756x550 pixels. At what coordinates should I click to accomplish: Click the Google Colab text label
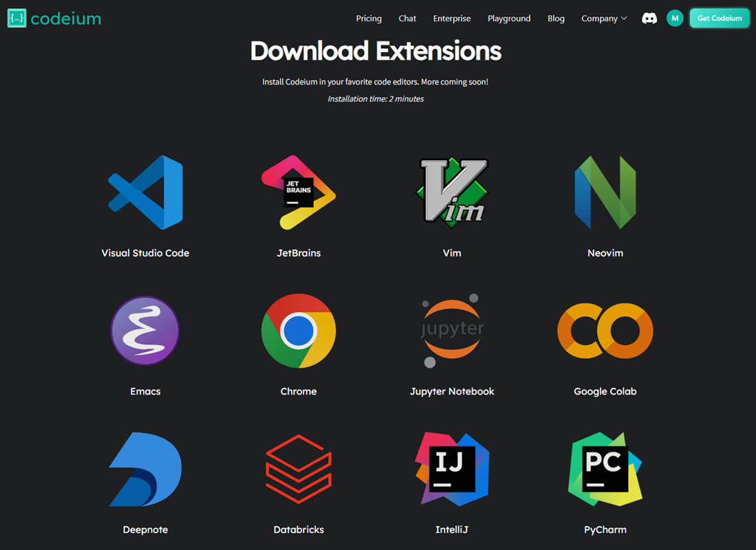pos(605,391)
